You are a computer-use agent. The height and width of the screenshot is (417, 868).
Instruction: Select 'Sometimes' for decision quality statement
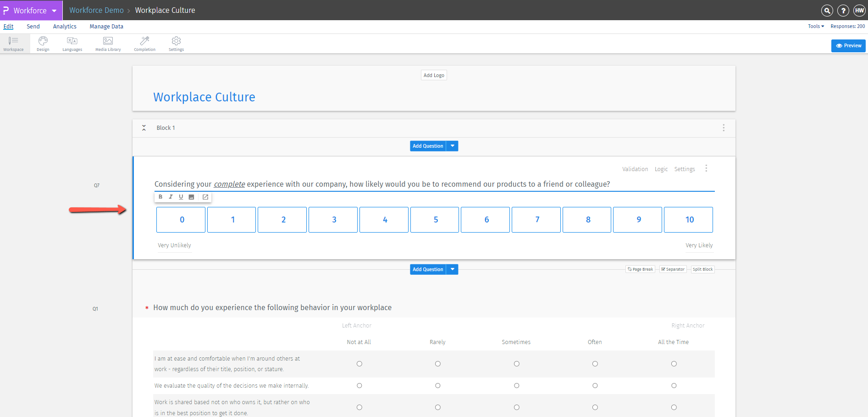516,386
